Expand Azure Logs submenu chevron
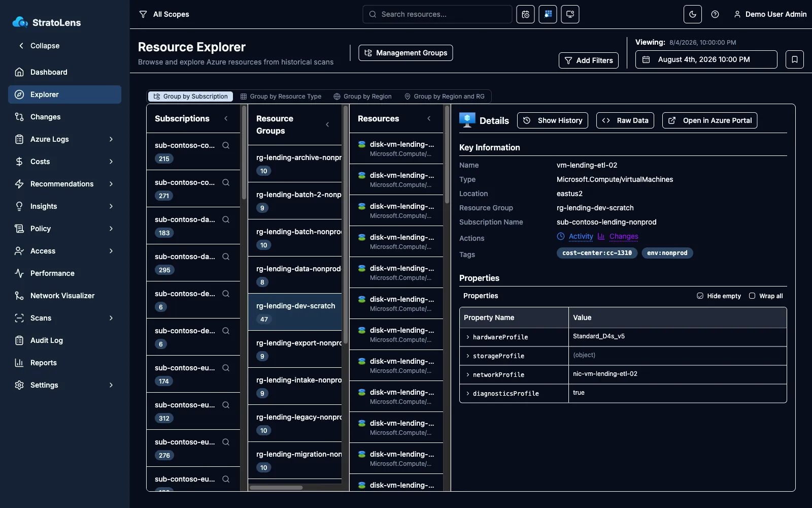Screen dimensions: 812x508 click(x=111, y=139)
